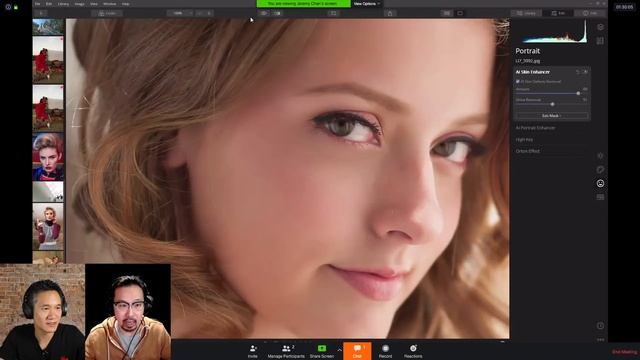
Task: Click the histogram display
Action: [x=554, y=32]
